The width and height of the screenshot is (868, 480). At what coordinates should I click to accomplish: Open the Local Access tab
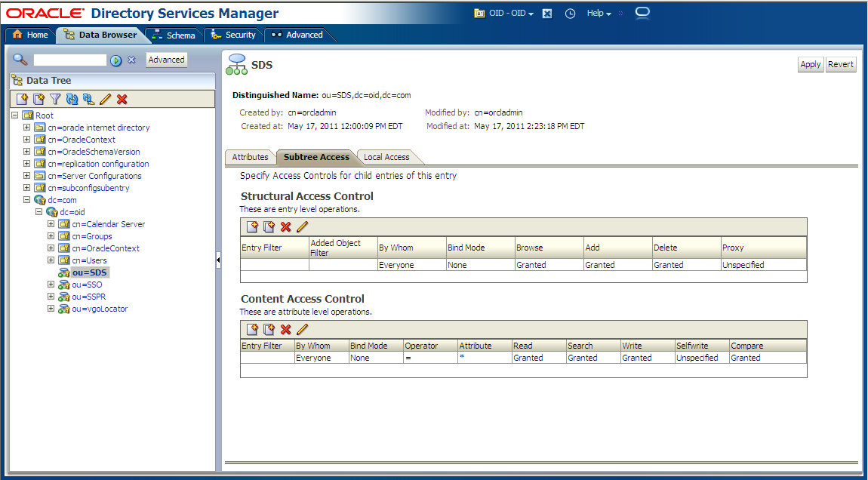[386, 157]
